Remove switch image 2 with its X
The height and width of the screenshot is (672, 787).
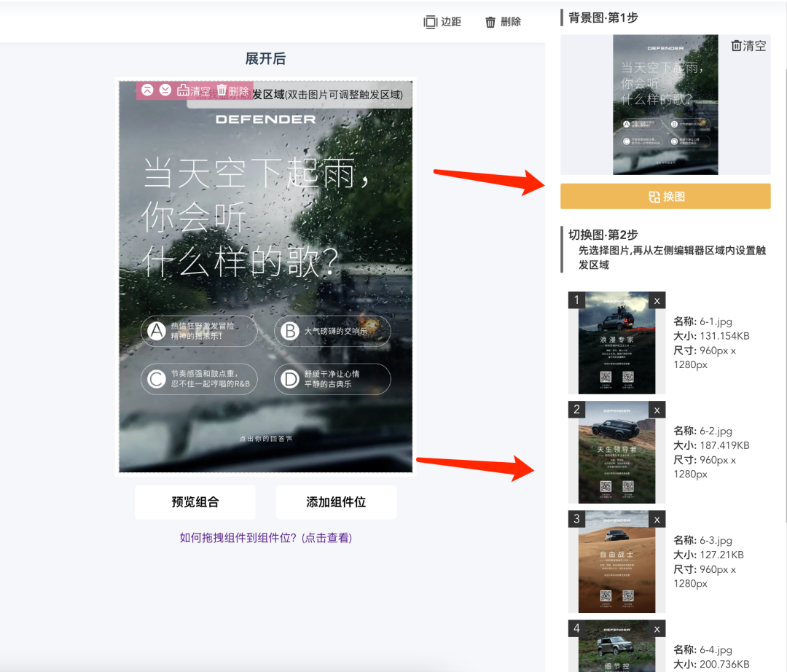click(x=657, y=410)
